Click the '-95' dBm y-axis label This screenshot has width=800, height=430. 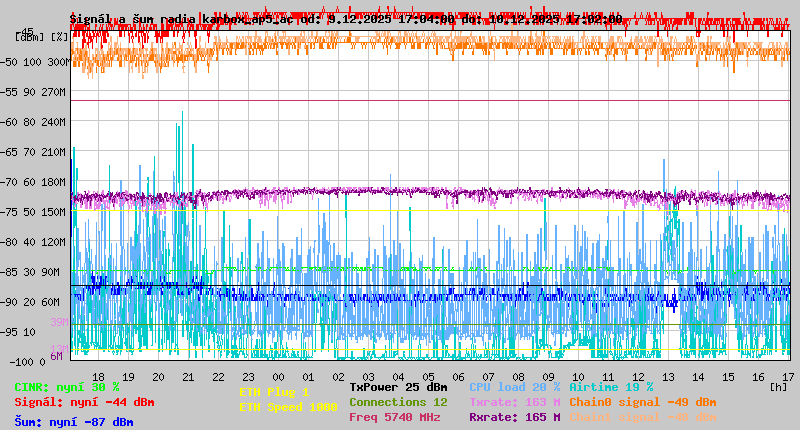click(10, 333)
